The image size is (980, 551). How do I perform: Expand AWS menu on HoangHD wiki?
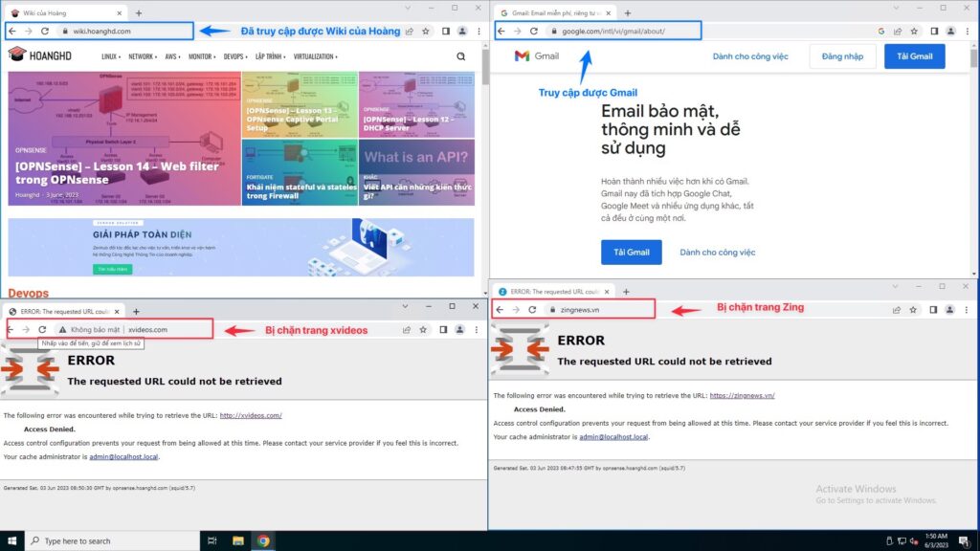[x=172, y=56]
